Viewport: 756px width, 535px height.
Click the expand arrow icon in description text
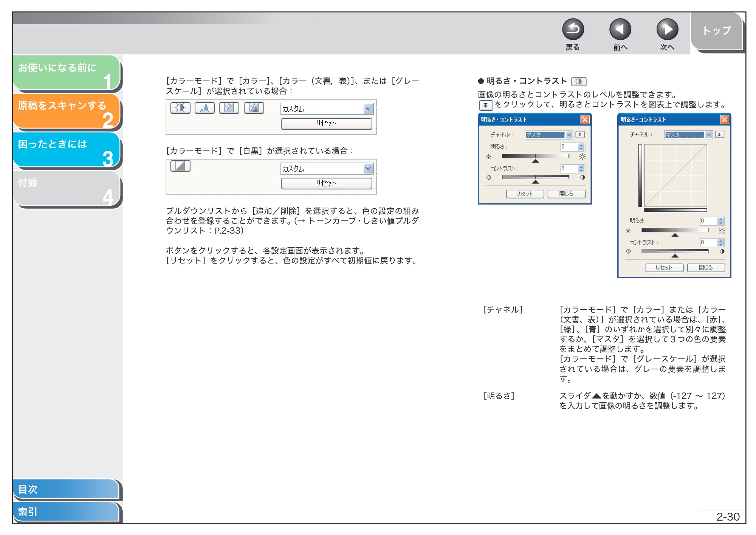[x=486, y=105]
